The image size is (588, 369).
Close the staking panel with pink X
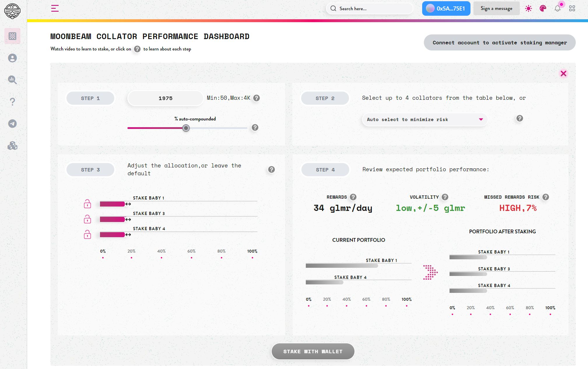(x=564, y=74)
